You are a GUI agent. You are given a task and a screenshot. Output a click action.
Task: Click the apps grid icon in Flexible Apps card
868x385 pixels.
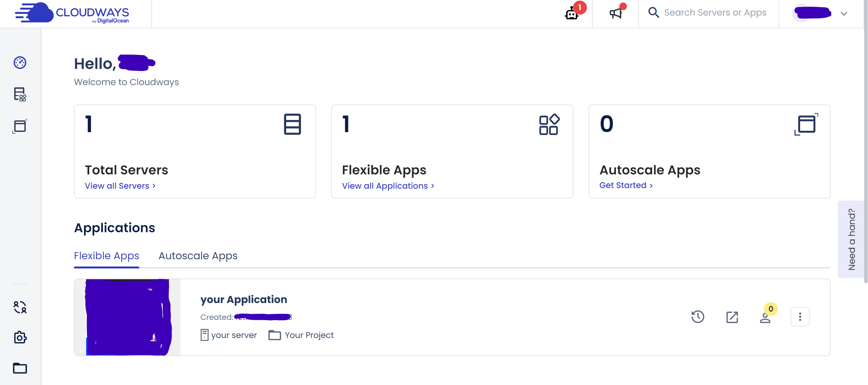(x=549, y=125)
